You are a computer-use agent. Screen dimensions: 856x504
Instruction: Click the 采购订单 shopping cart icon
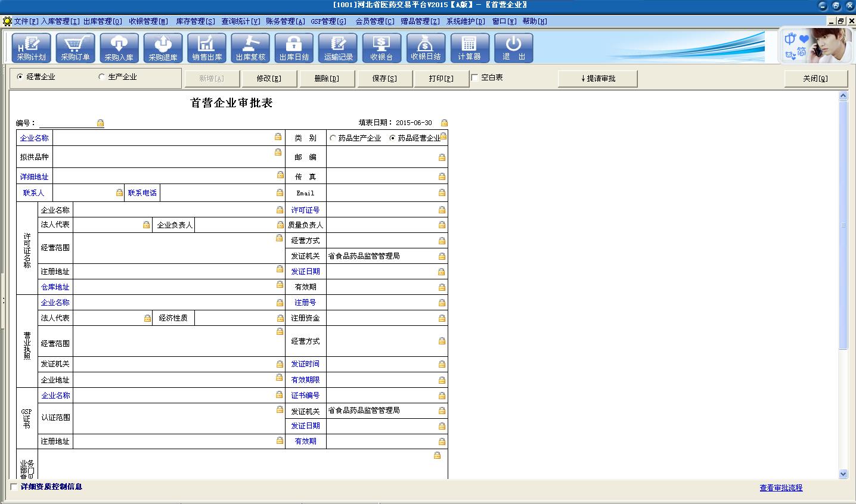pos(75,48)
